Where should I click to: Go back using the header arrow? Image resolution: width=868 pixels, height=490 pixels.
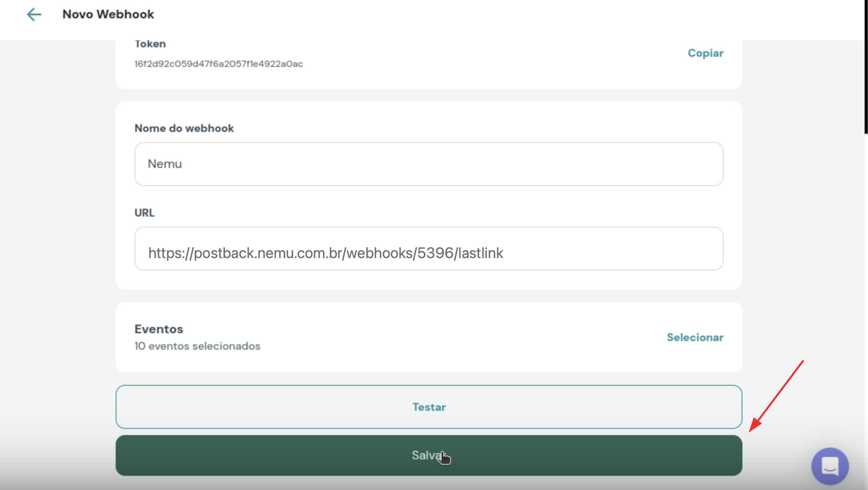pos(34,14)
